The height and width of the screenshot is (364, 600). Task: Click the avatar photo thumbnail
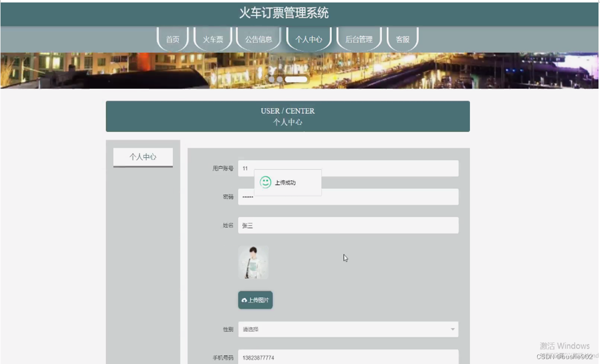[x=253, y=262]
